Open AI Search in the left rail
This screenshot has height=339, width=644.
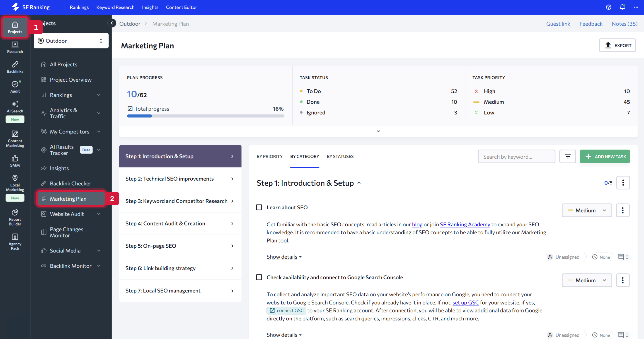[x=15, y=107]
